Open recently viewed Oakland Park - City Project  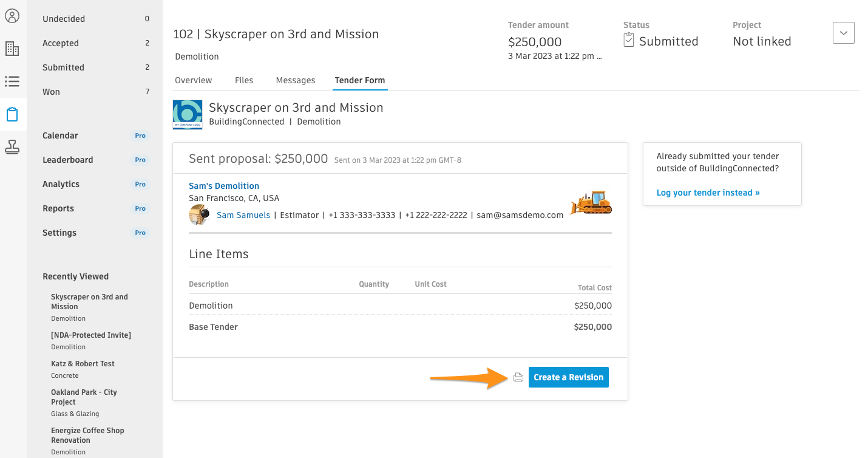(84, 397)
